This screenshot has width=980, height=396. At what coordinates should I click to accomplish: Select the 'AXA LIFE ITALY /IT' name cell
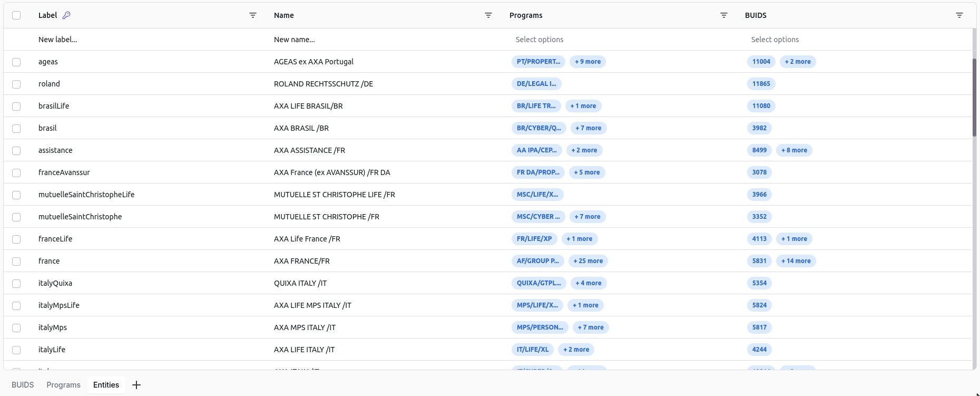tap(304, 350)
